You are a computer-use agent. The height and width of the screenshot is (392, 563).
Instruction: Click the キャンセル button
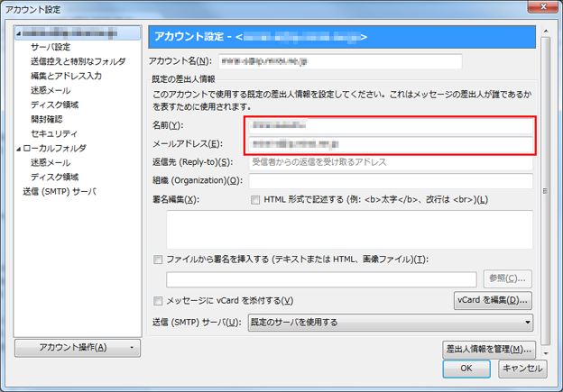tap(522, 369)
